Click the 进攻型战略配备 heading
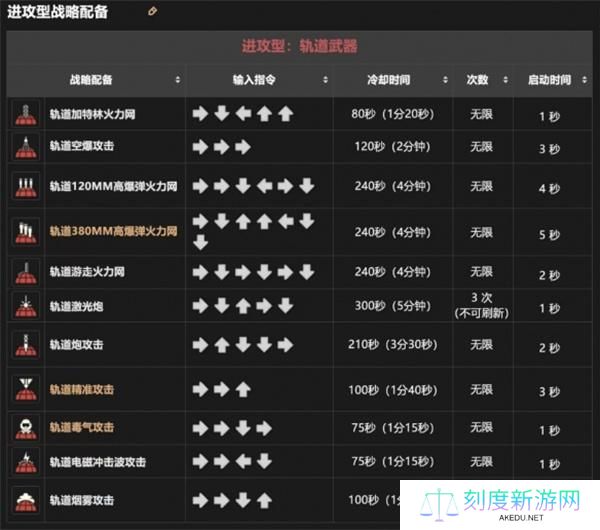Image resolution: width=600 pixels, height=530 pixels. click(x=57, y=12)
